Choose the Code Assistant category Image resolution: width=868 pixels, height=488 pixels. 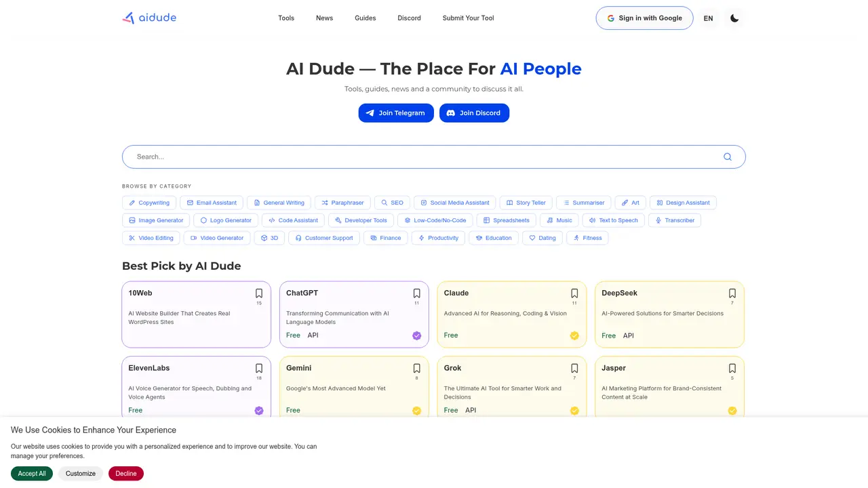[293, 220]
